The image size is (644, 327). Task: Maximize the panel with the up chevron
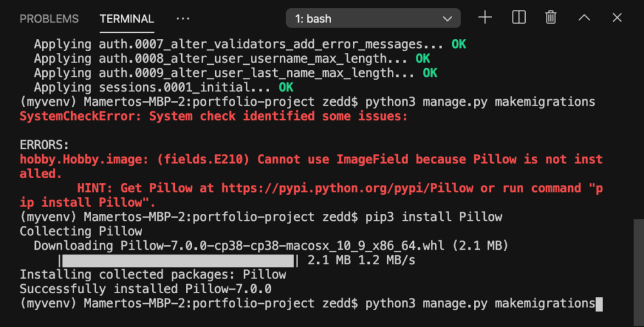584,18
